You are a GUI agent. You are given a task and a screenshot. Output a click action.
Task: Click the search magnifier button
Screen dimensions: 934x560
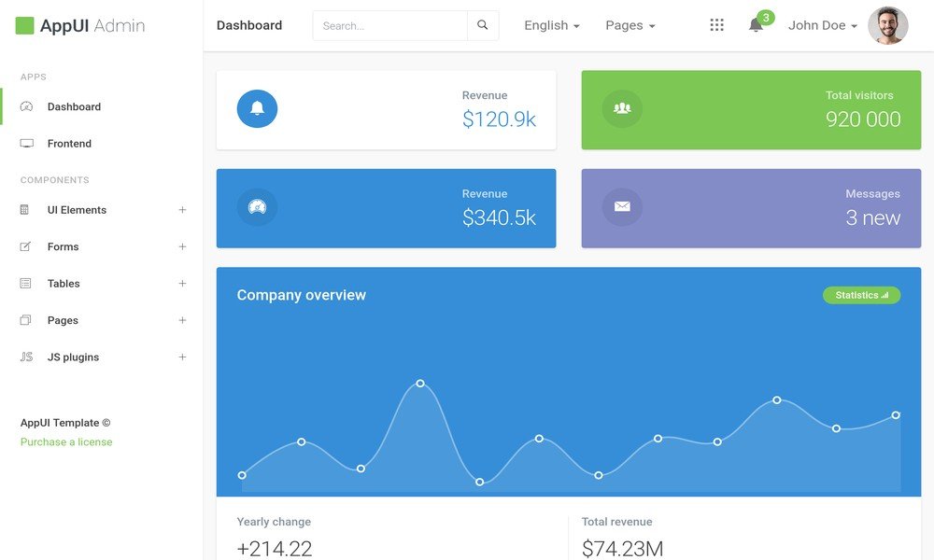(x=483, y=25)
